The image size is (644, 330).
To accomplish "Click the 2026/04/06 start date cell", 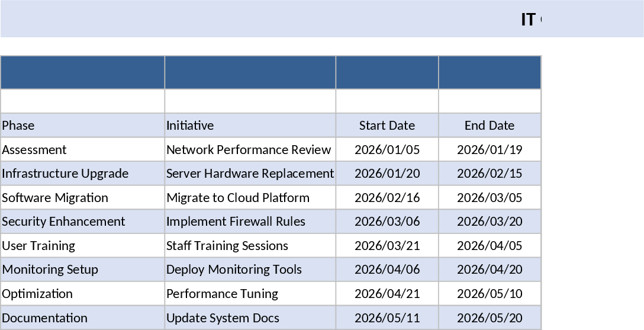I will point(387,270).
